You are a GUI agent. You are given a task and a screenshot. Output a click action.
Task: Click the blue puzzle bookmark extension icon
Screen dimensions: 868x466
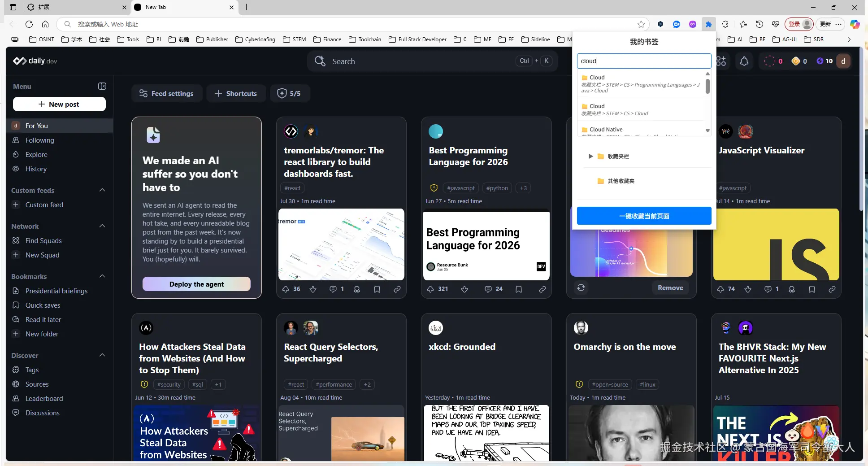click(708, 24)
